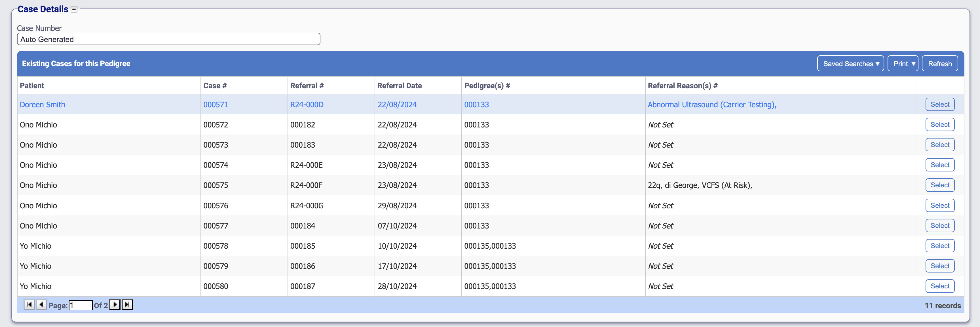This screenshot has width=980, height=327.
Task: Click the page number field
Action: click(x=80, y=305)
